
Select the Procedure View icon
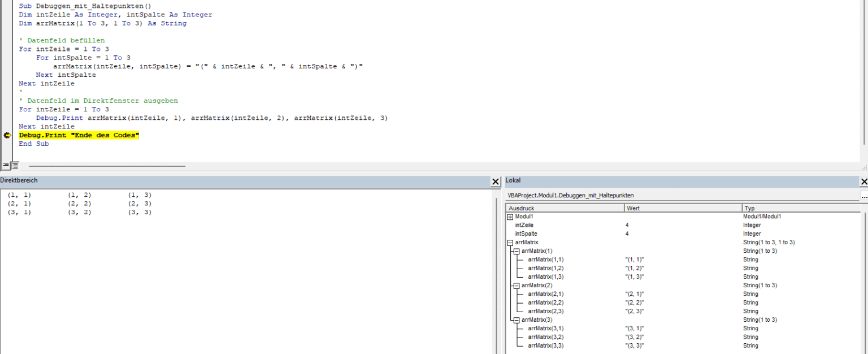pos(5,165)
